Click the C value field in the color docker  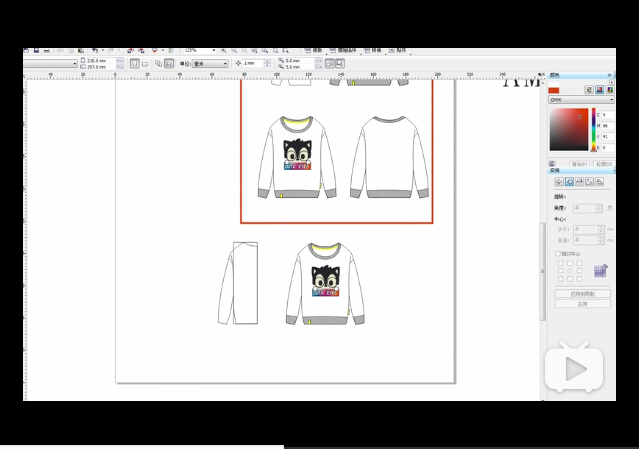(x=607, y=115)
